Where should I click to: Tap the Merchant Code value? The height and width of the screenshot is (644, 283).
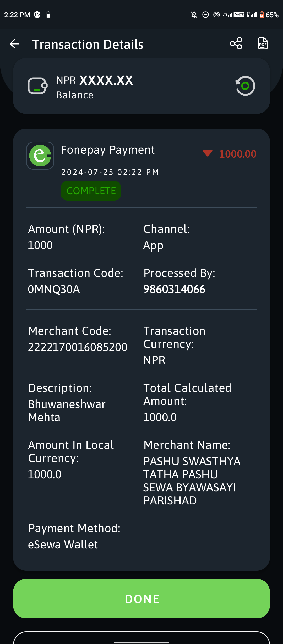pos(78,347)
